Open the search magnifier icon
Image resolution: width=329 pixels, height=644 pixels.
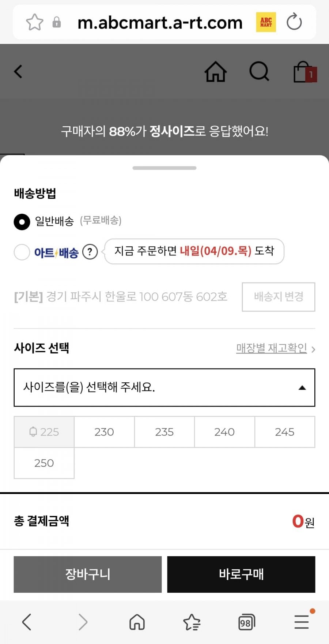point(259,71)
